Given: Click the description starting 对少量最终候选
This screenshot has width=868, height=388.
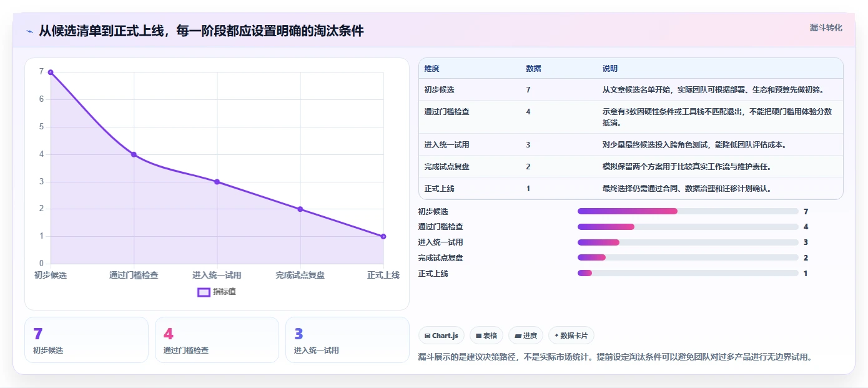Looking at the screenshot, I should 694,145.
